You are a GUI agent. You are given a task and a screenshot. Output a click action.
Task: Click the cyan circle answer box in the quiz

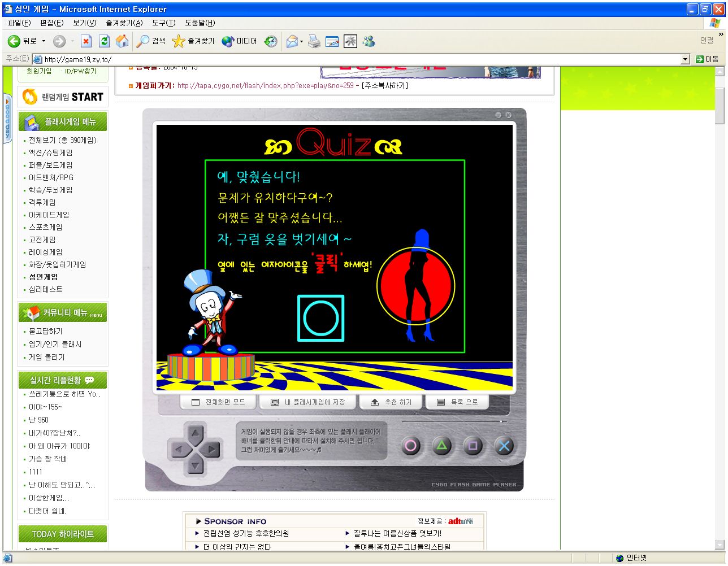click(x=321, y=318)
